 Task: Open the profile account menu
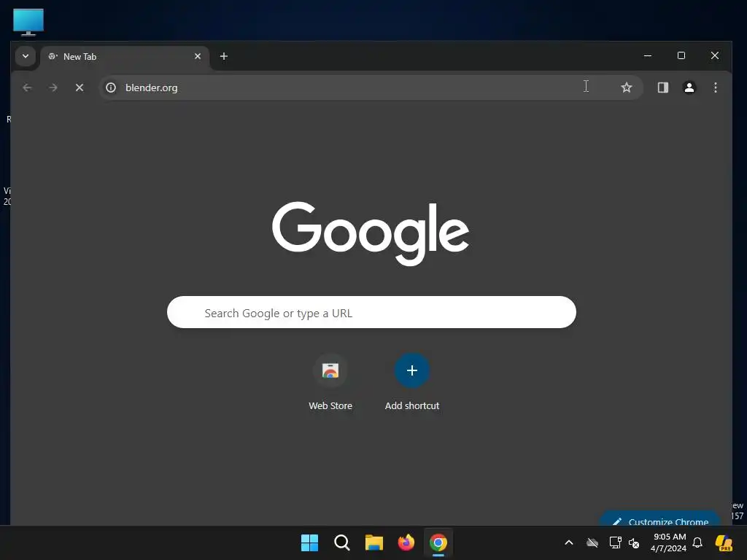689,87
